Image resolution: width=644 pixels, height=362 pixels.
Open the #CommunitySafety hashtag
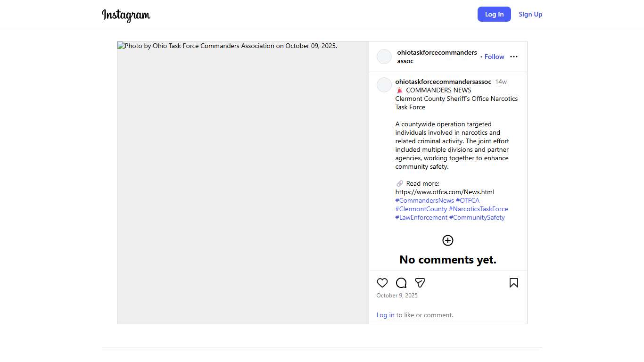point(477,217)
